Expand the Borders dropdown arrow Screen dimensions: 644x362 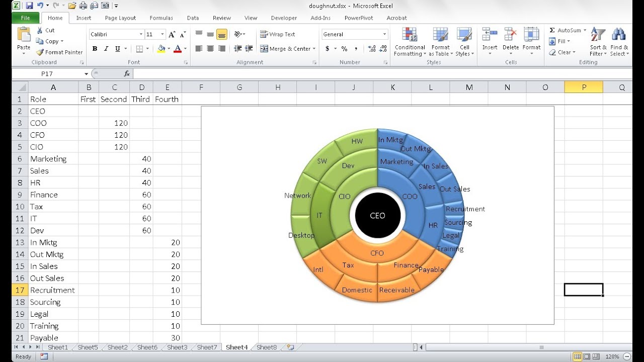pos(147,49)
